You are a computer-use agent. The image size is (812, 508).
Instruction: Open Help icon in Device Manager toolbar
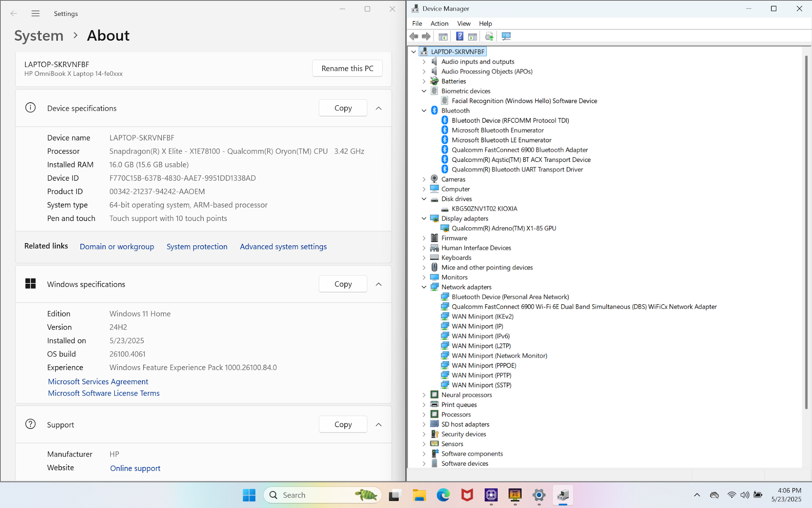click(460, 36)
